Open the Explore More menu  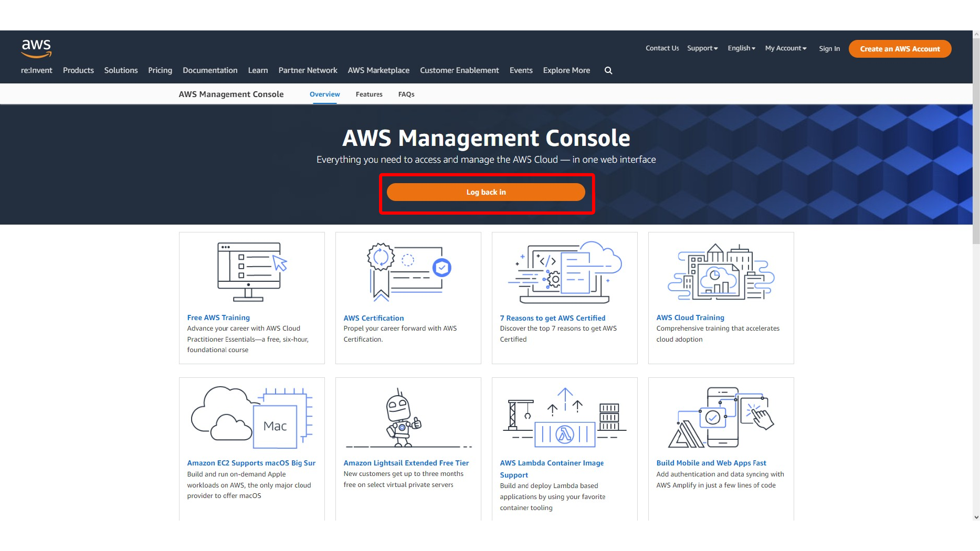point(566,70)
